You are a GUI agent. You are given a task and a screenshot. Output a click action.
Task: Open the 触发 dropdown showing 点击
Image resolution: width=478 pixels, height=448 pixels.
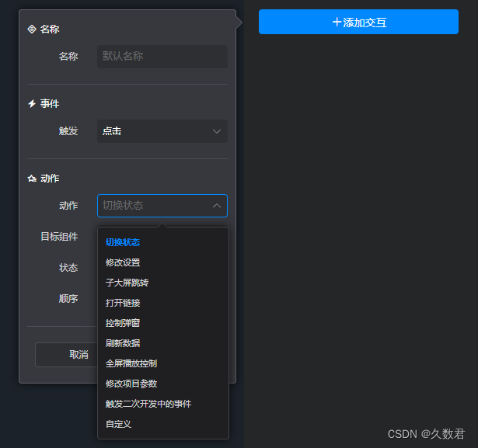coord(162,131)
